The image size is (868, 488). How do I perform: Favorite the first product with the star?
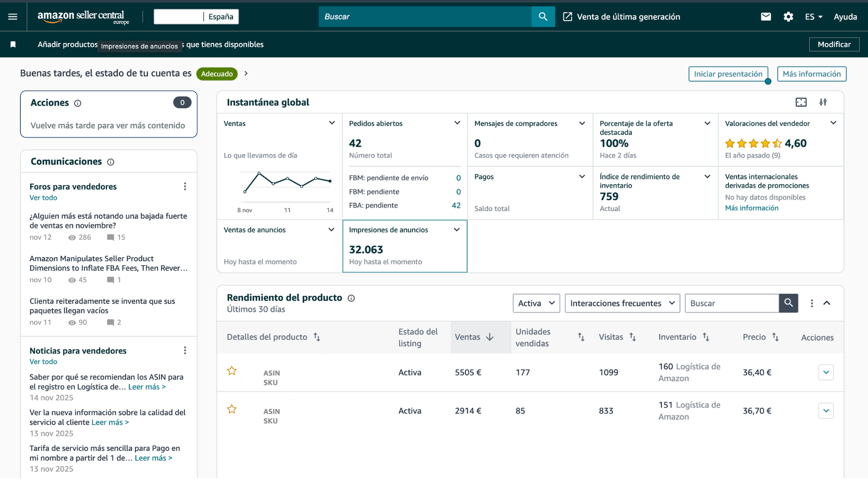click(x=232, y=371)
